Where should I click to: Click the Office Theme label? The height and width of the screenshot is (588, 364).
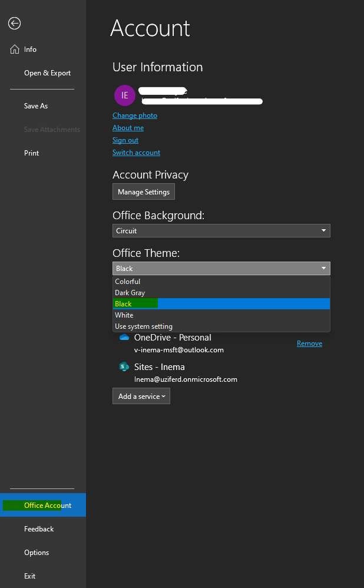coord(146,253)
